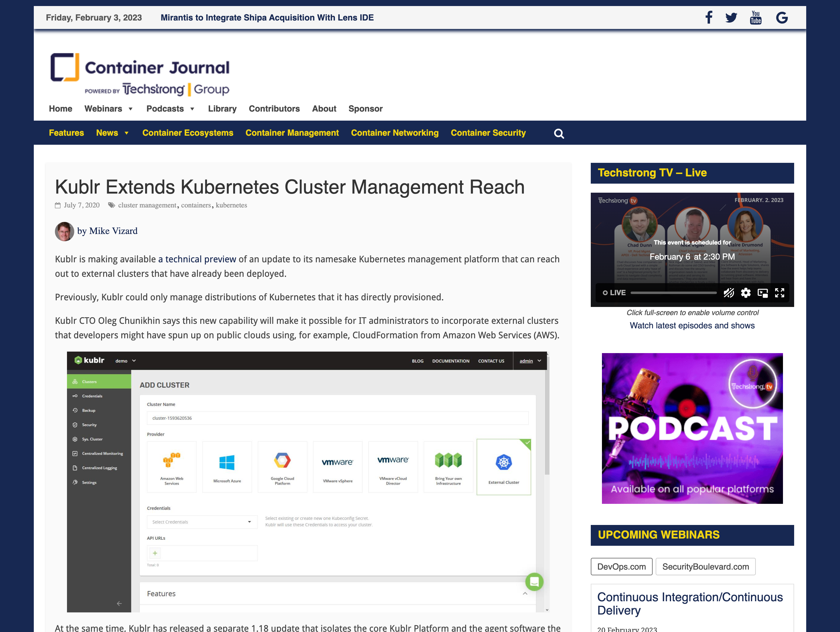Open the Sponsor menu item
The height and width of the screenshot is (632, 840).
[365, 109]
